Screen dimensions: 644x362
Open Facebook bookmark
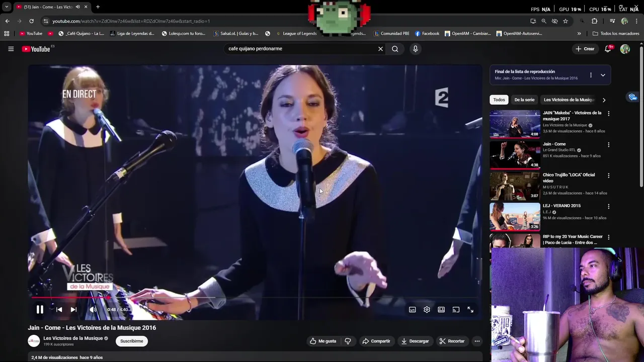pyautogui.click(x=427, y=33)
